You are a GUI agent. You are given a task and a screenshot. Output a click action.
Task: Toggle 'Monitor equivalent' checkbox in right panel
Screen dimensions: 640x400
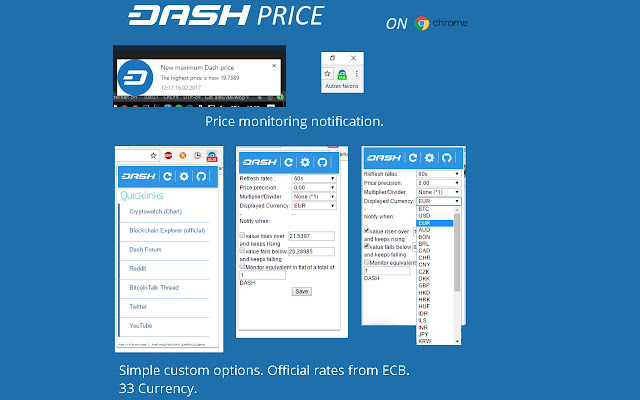click(x=367, y=262)
